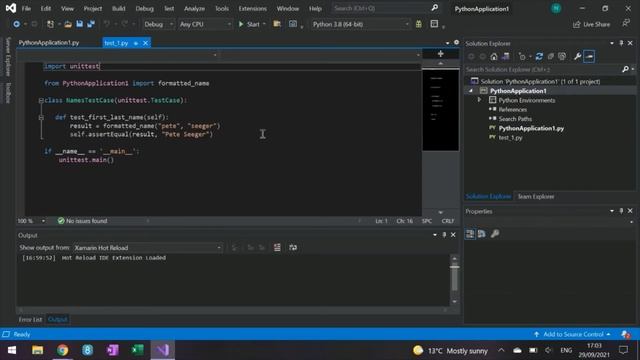The width and height of the screenshot is (640, 360).
Task: Close the test_1.py tab
Action: (x=146, y=43)
